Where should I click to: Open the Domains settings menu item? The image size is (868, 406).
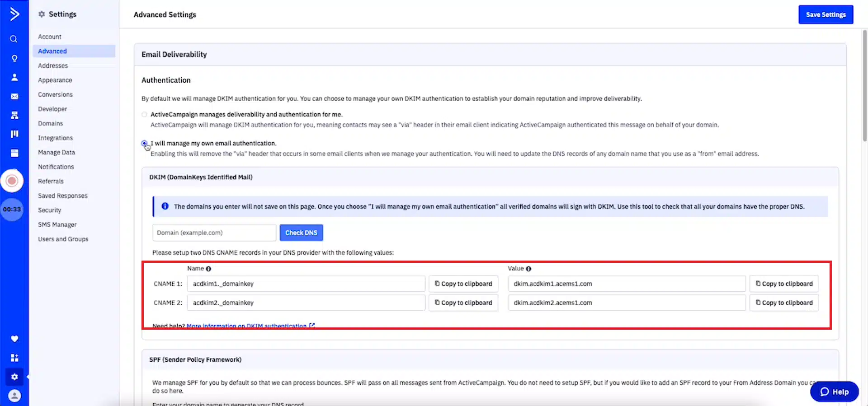(51, 123)
